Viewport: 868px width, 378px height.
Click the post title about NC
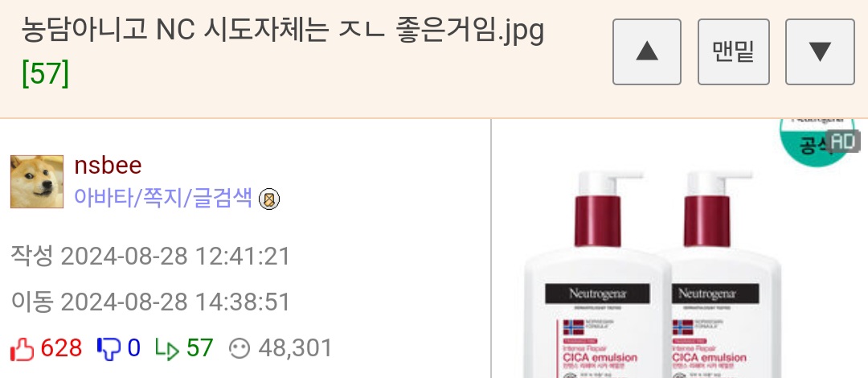[x=283, y=31]
